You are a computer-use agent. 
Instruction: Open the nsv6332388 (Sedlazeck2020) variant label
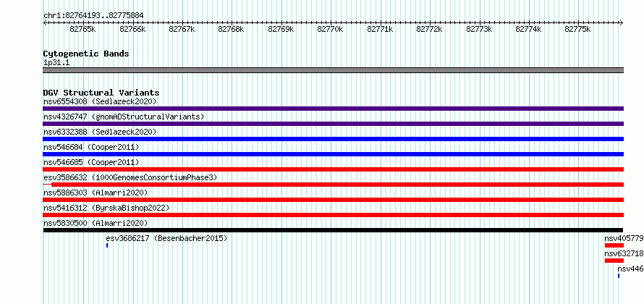100,132
